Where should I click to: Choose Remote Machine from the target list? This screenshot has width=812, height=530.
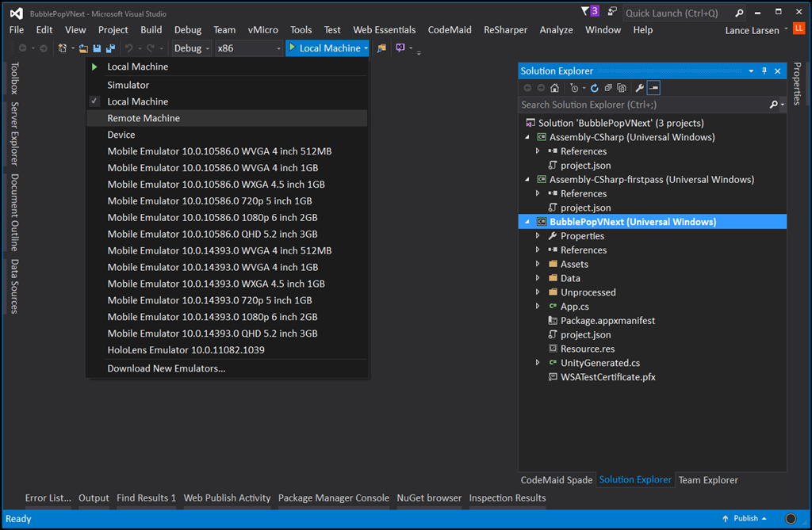click(227, 118)
